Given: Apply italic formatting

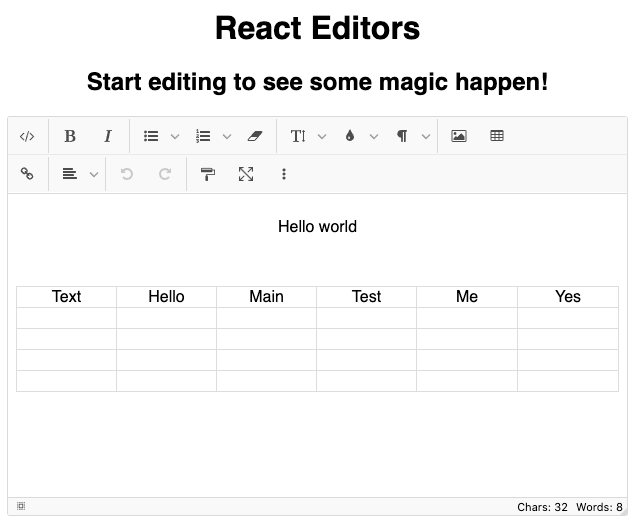Looking at the screenshot, I should tap(108, 136).
